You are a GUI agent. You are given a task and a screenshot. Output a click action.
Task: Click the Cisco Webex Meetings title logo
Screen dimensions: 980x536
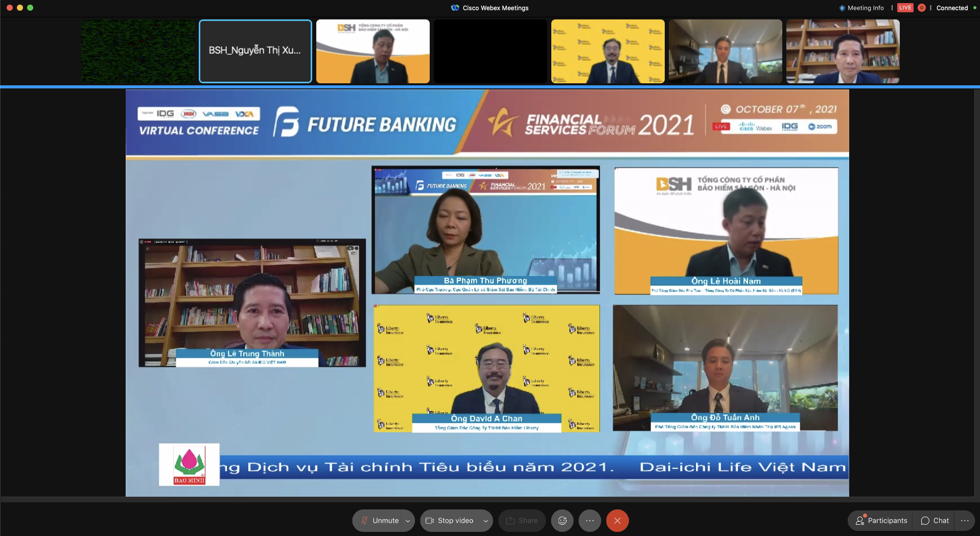click(455, 8)
